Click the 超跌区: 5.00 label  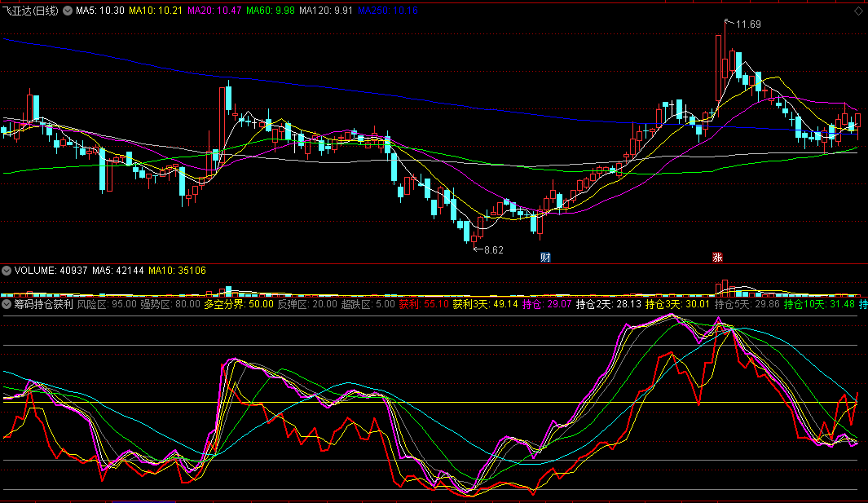pyautogui.click(x=368, y=304)
